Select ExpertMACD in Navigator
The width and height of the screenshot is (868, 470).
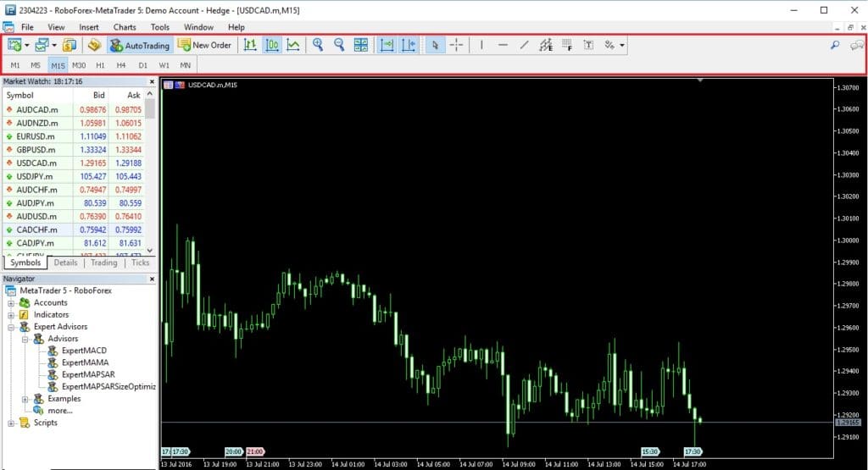(x=84, y=351)
